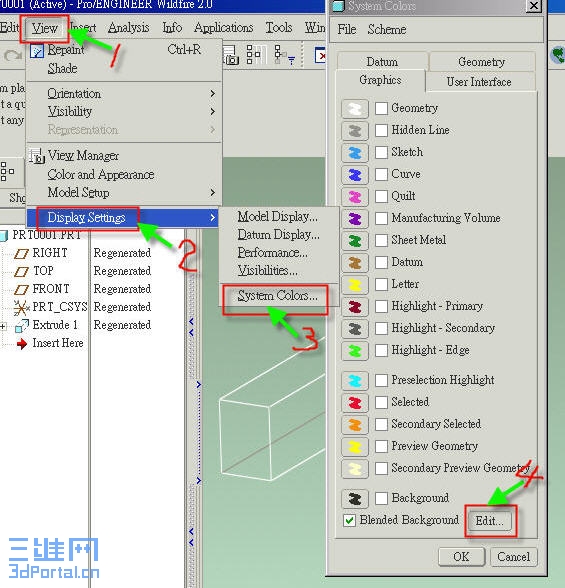Click the Datum color swatch button
The image size is (565, 588).
click(x=355, y=263)
